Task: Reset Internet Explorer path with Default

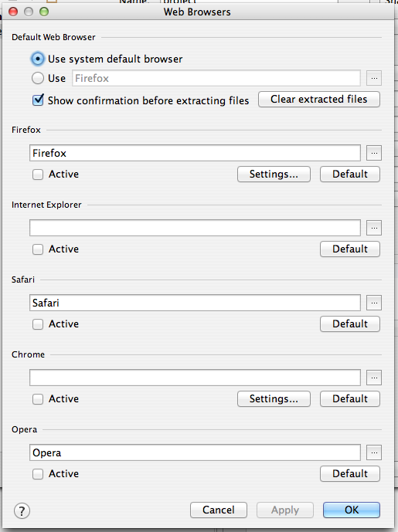Action: coord(350,249)
